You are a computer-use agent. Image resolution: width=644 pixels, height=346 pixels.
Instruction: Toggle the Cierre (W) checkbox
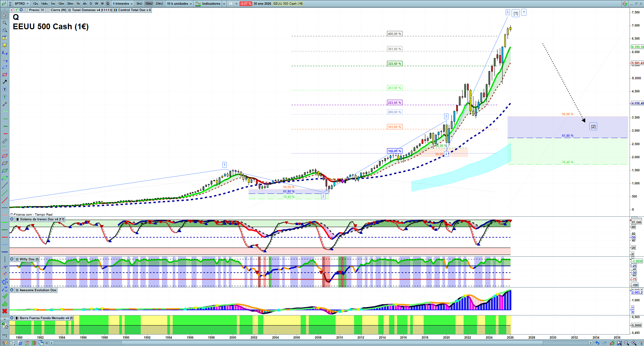pos(48,10)
